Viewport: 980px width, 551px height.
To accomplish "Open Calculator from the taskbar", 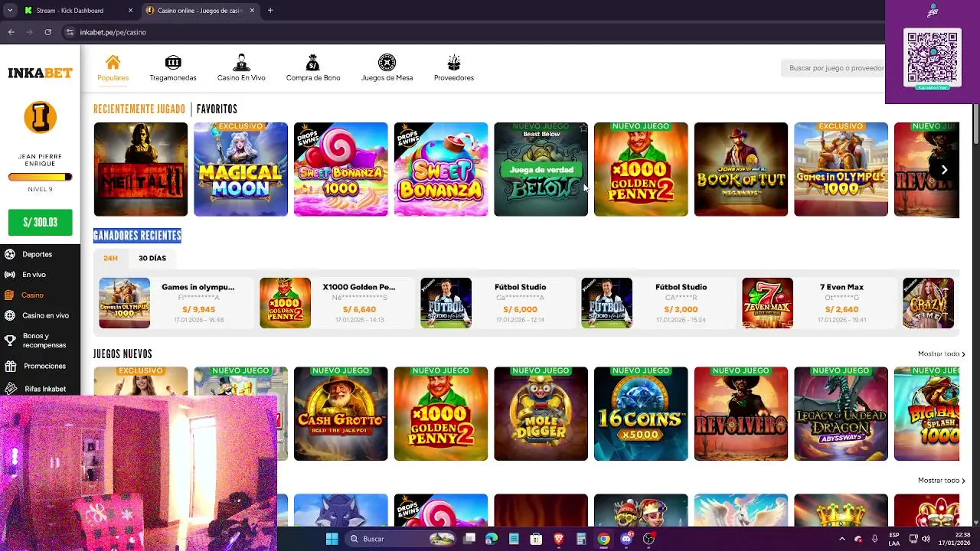I will 581,539.
